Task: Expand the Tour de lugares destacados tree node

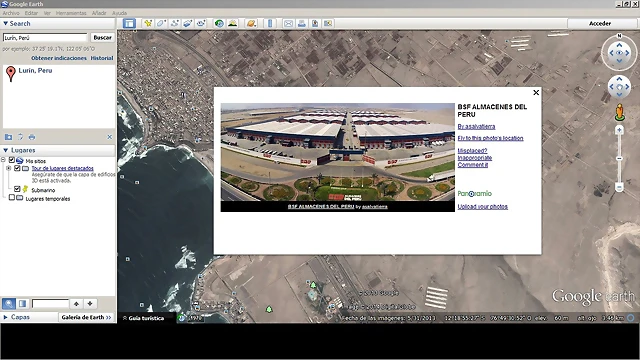Action: pos(9,168)
